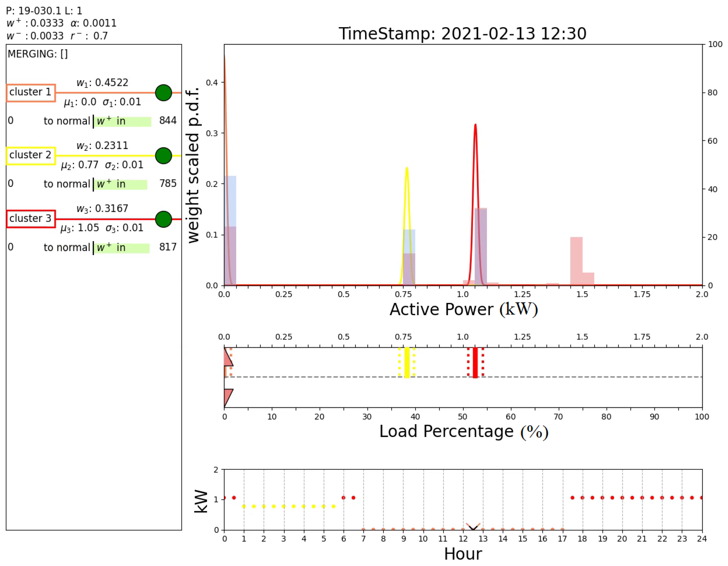Screen dimensions: 728x566
Task: Click cluster 1's green w+ in bar
Action: point(122,121)
